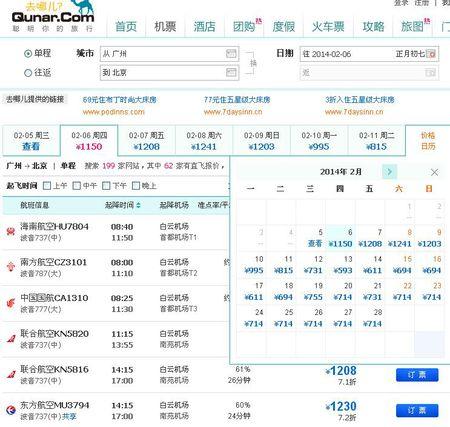Check 上午 departure time filter

[x=47, y=186]
